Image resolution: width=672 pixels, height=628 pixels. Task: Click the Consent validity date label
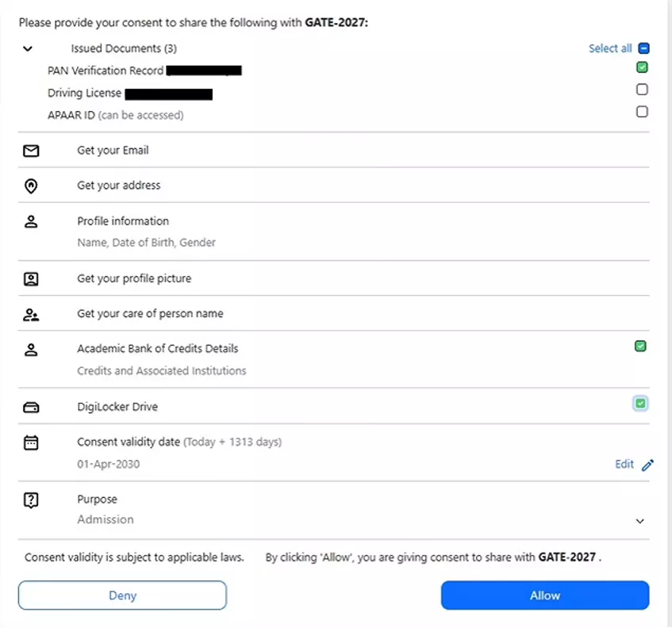(129, 442)
